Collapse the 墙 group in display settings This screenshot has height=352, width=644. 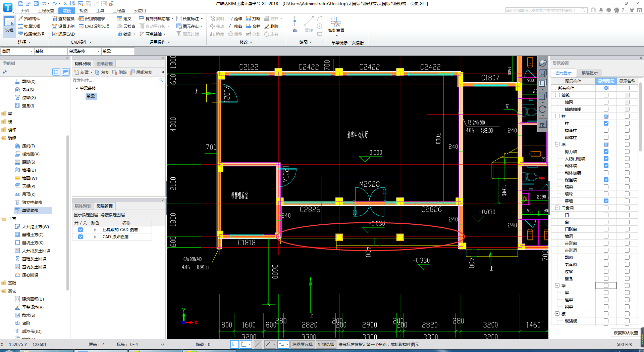[557, 144]
